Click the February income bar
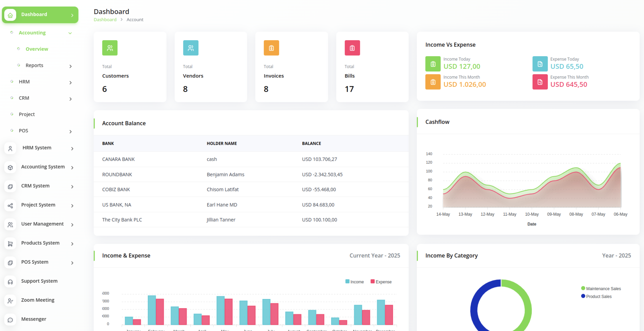 pyautogui.click(x=152, y=310)
